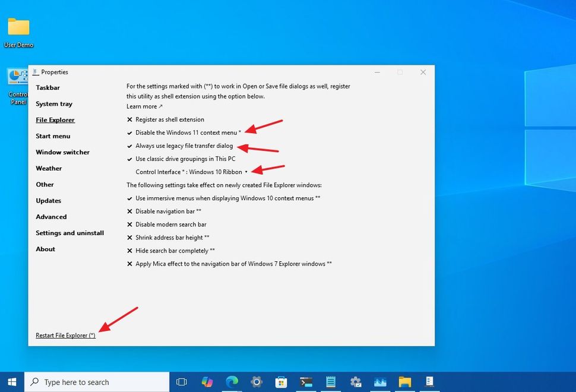Open the Microsoft Store from the taskbar
This screenshot has height=392, width=576.
click(281, 382)
